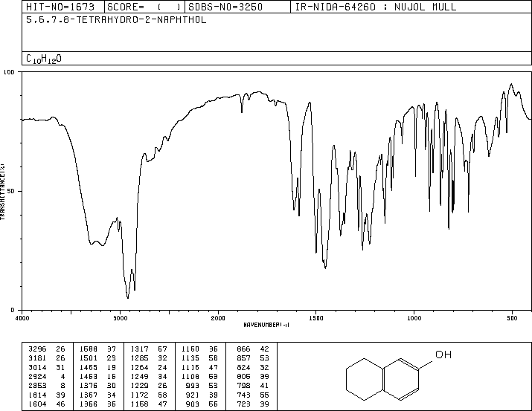Screen dimensions: 532x411
Task: Select the peak table value 1604
Action: (37, 404)
